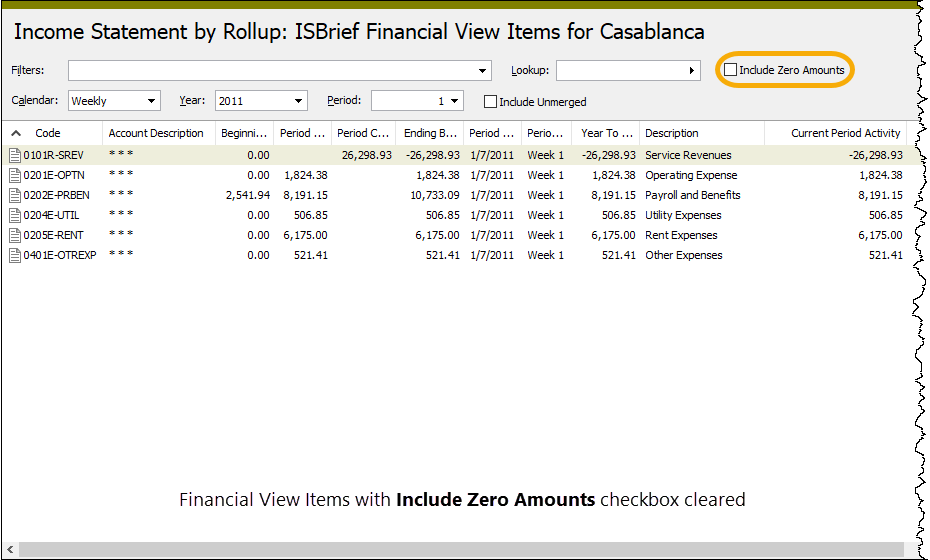Image resolution: width=930 pixels, height=560 pixels.
Task: Click the Year To ... column header
Action: click(607, 133)
